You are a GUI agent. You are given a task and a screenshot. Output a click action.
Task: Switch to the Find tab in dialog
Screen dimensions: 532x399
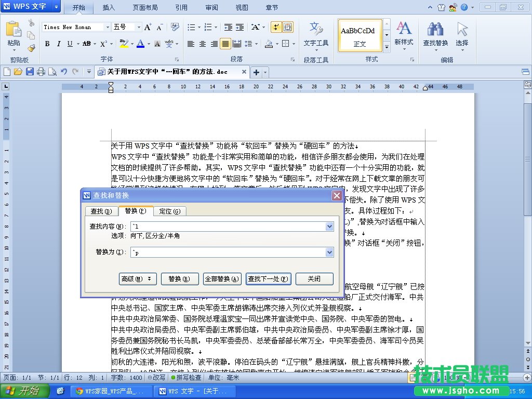tap(101, 211)
